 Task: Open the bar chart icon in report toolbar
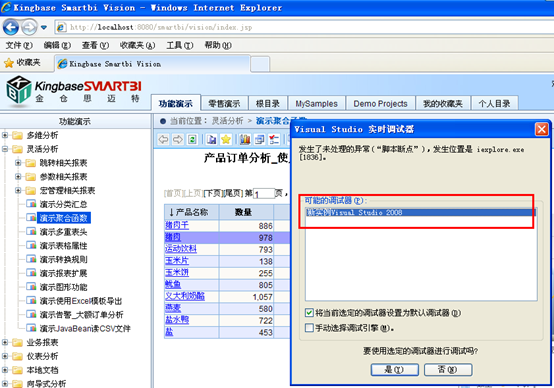coord(245,140)
